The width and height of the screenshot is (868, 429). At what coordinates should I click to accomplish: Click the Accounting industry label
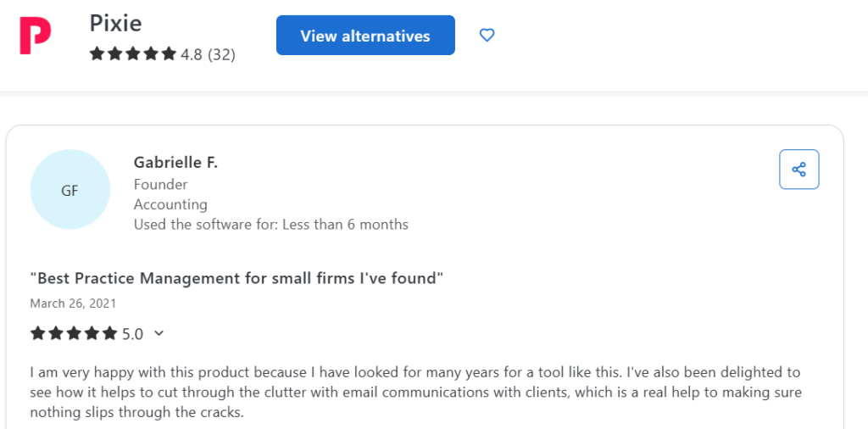[170, 204]
